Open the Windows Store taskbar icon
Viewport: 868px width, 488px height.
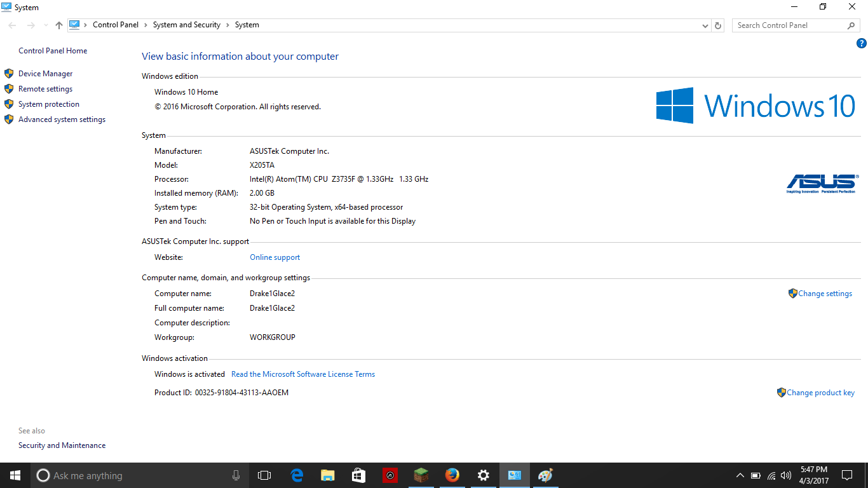358,475
